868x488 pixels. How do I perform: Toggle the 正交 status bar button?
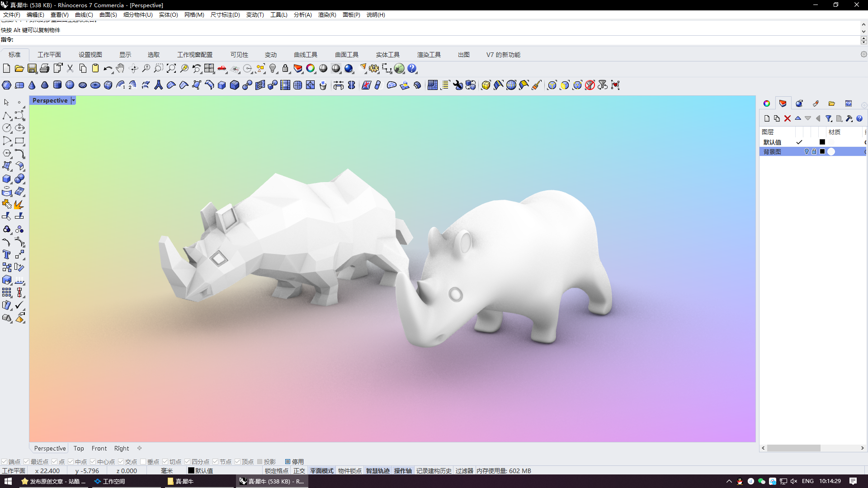(299, 471)
